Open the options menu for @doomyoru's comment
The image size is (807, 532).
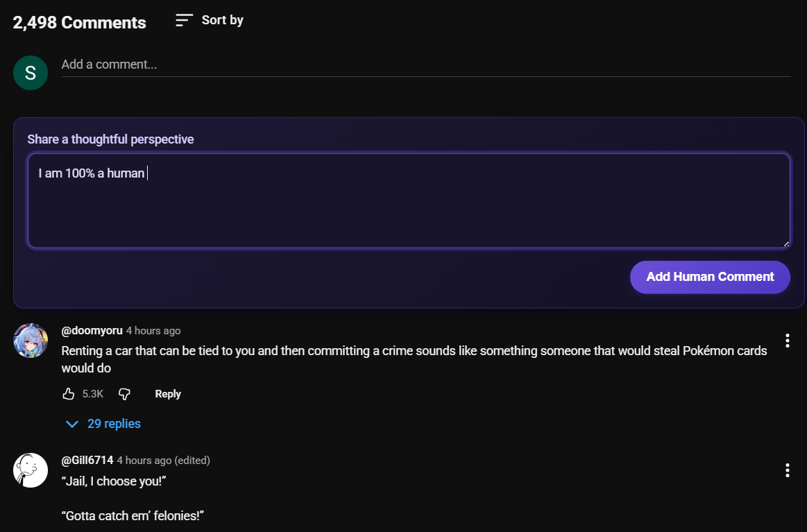pos(787,341)
